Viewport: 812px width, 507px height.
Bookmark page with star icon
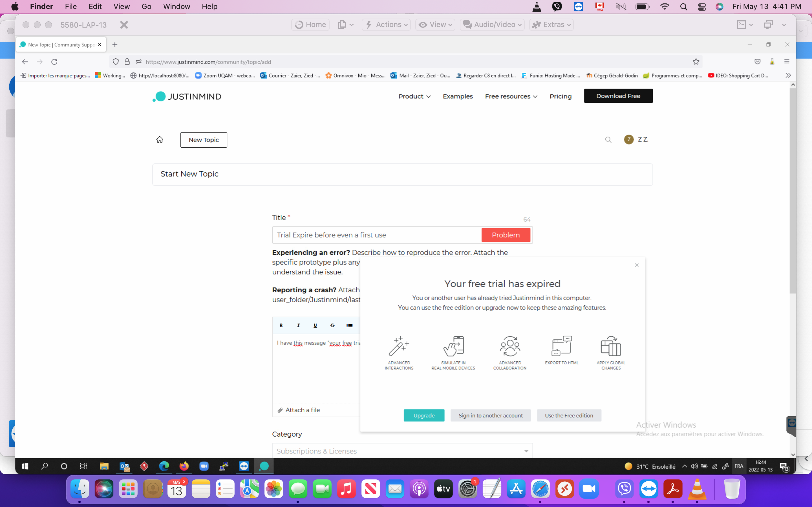coord(696,62)
